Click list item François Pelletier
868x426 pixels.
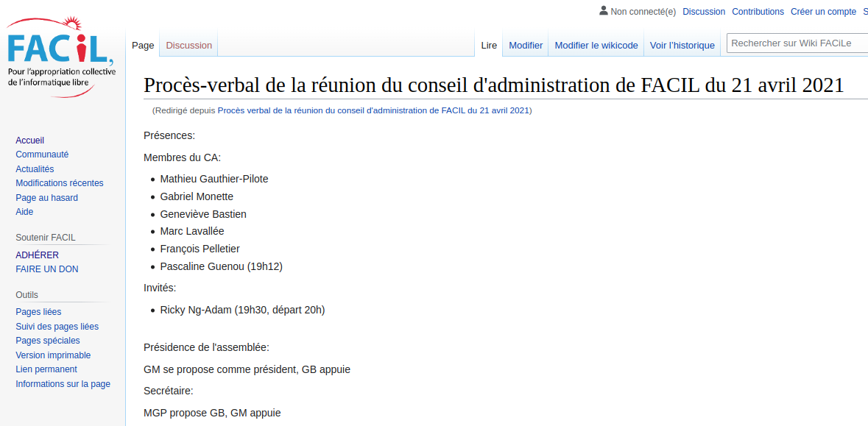pyautogui.click(x=200, y=249)
